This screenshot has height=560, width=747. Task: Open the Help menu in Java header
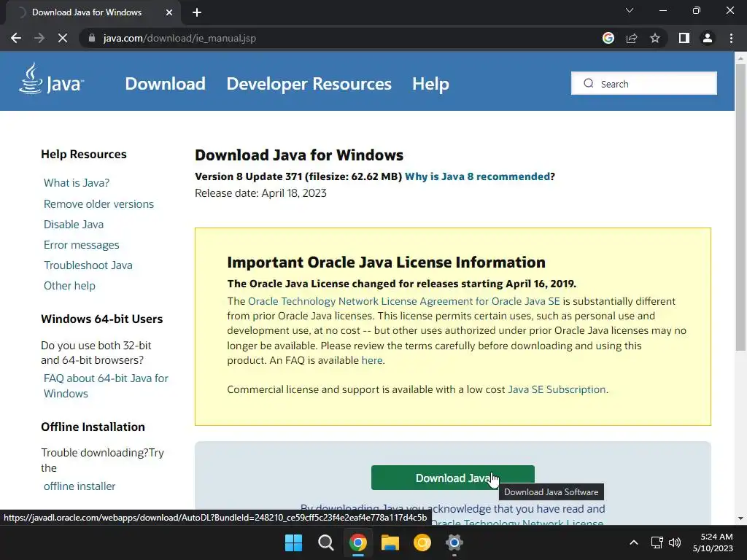pyautogui.click(x=430, y=84)
